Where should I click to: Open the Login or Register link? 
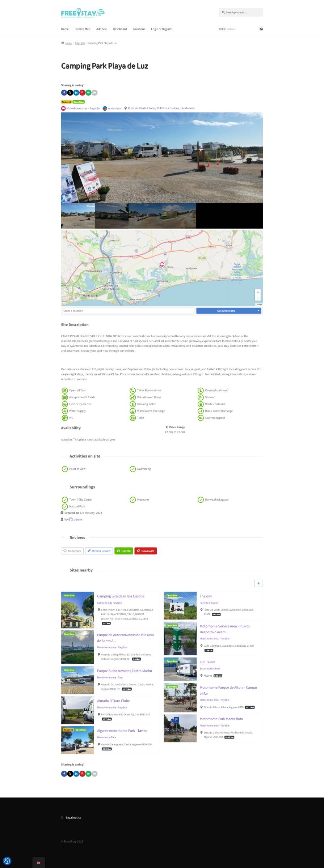162,29
